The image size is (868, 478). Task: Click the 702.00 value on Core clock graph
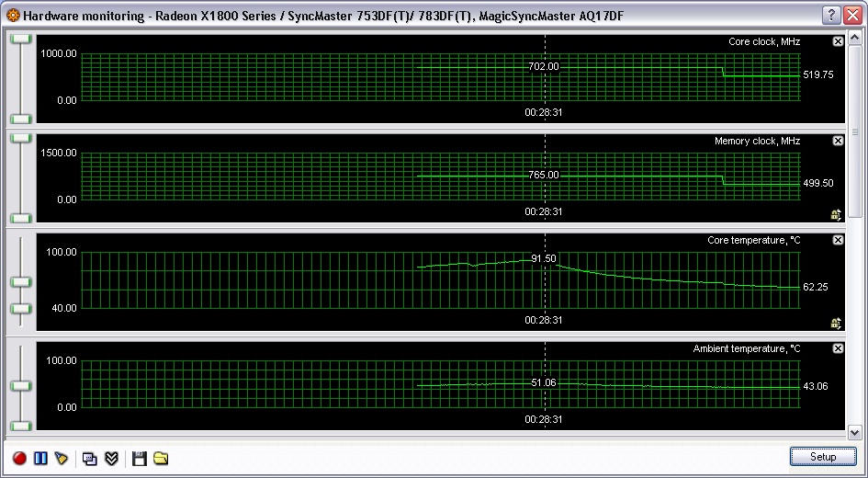544,66
